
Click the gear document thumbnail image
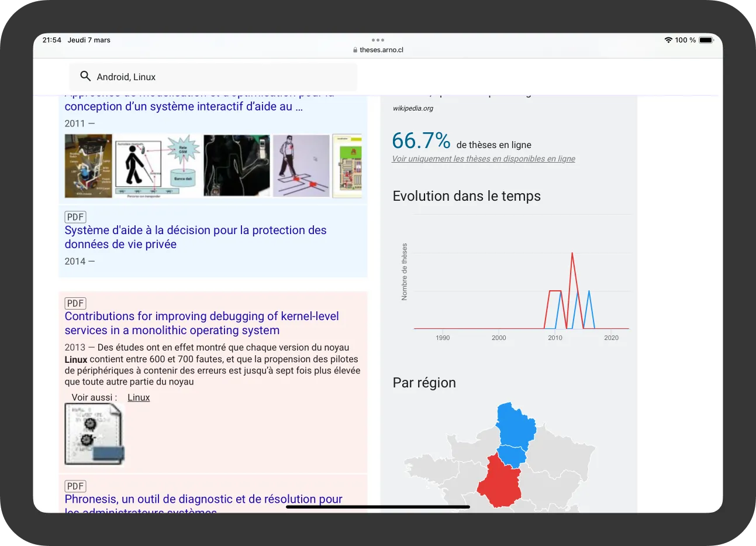(x=94, y=434)
